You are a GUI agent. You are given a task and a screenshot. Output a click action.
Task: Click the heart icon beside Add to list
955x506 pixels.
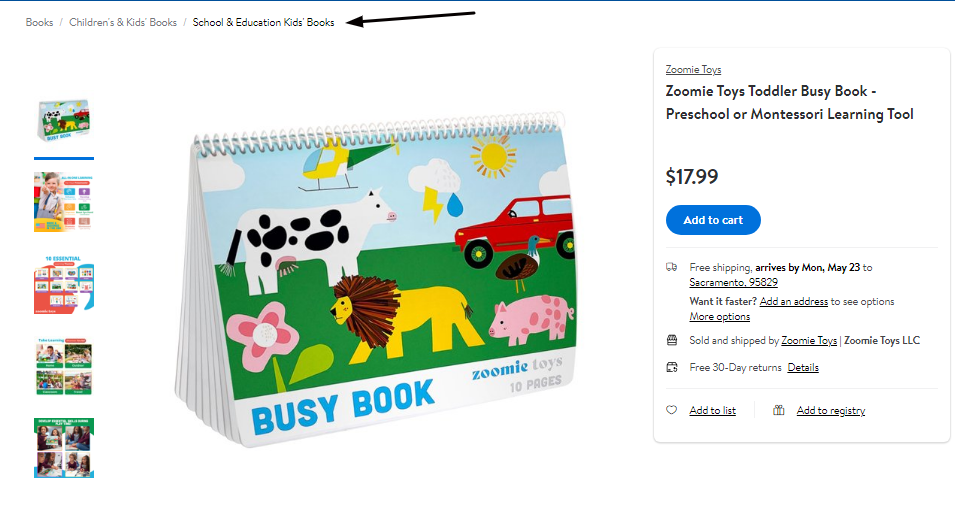click(x=671, y=410)
